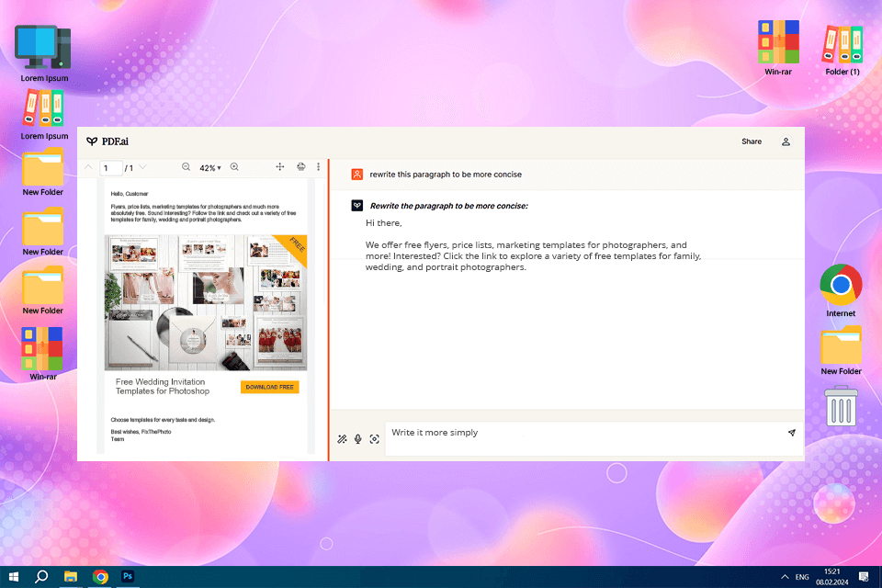Open Chrome from taskbar
The width and height of the screenshot is (882, 588).
[x=100, y=577]
